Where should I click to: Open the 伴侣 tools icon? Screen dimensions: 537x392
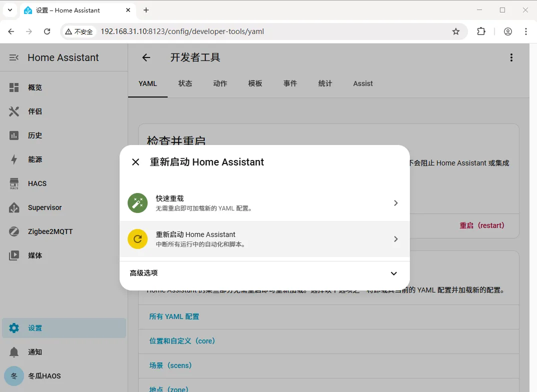click(x=14, y=111)
